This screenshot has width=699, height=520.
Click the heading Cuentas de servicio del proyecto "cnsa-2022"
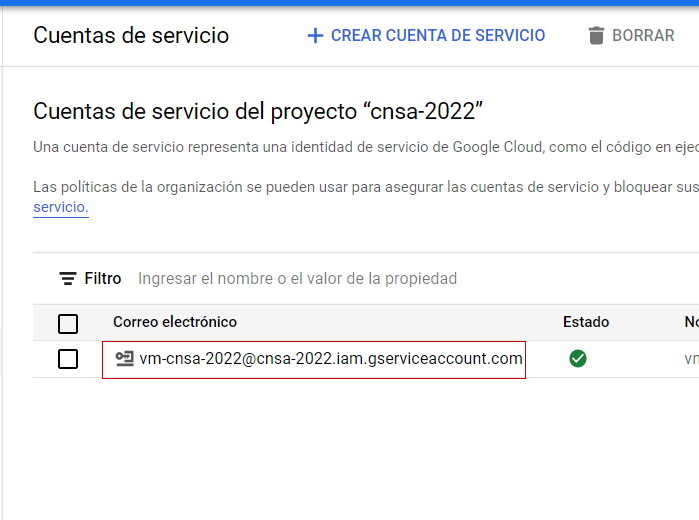coord(258,111)
